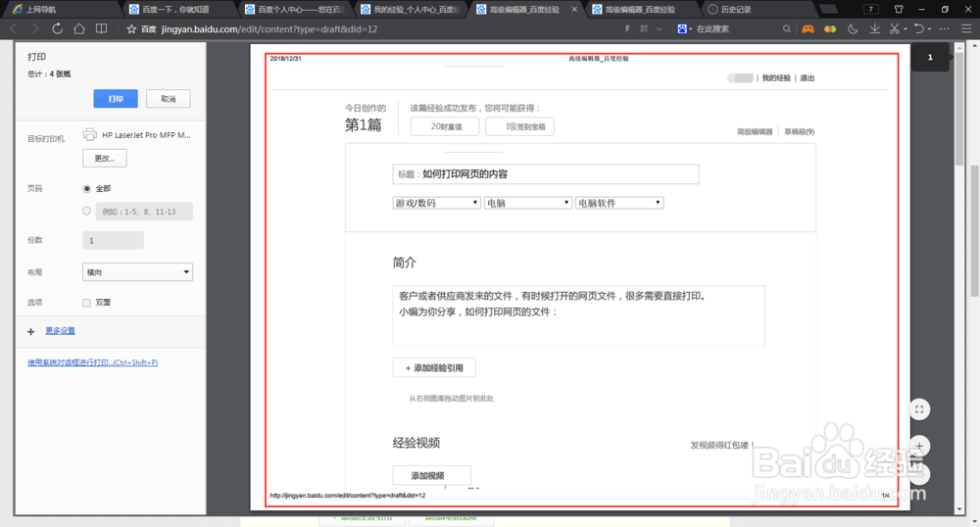This screenshot has width=980, height=527.
Task: Click 草稿箱(9) link in preview
Action: click(800, 131)
